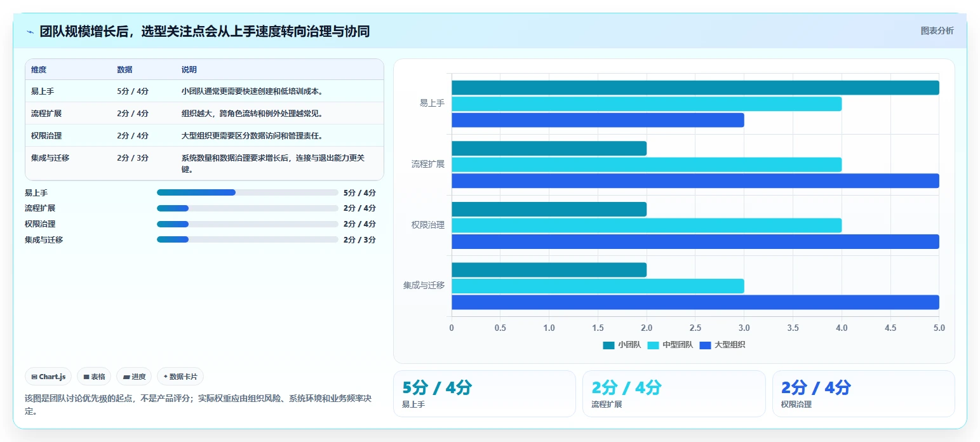
Task: Click the 权限治理 progress bar
Action: click(x=247, y=224)
